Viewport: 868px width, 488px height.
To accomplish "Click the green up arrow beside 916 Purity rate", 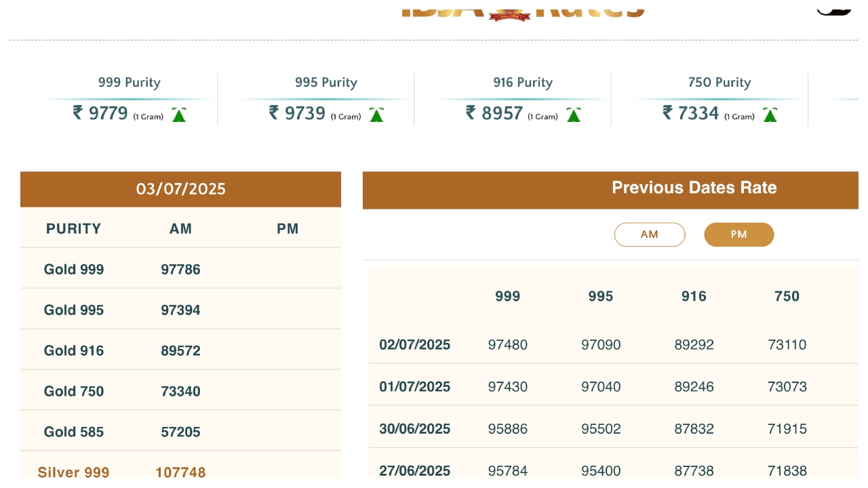I will 574,115.
